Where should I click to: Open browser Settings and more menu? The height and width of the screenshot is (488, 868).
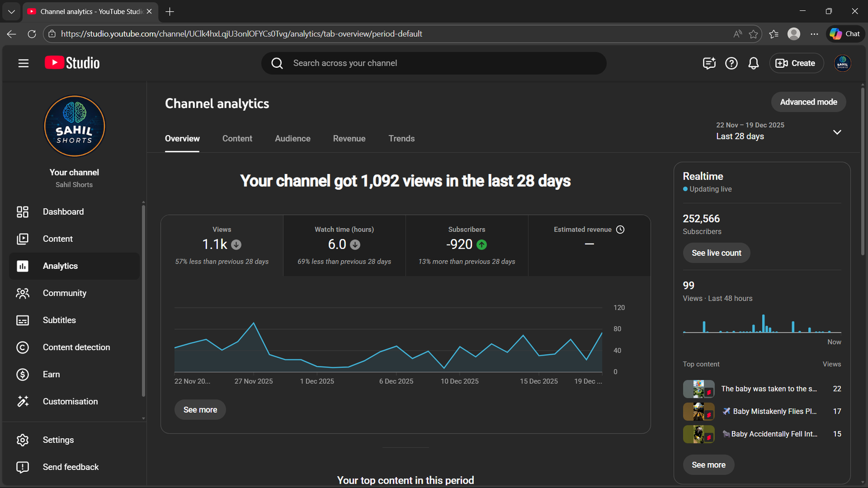click(x=814, y=34)
